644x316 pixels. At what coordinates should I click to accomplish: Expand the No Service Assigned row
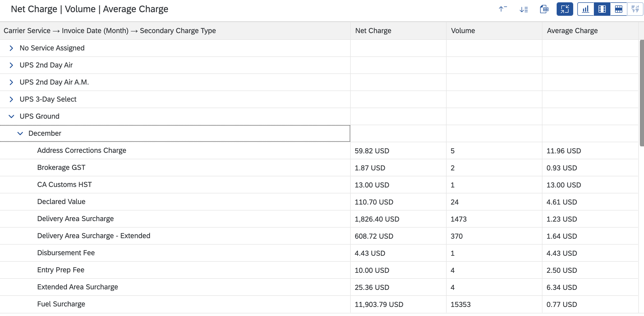tap(11, 48)
